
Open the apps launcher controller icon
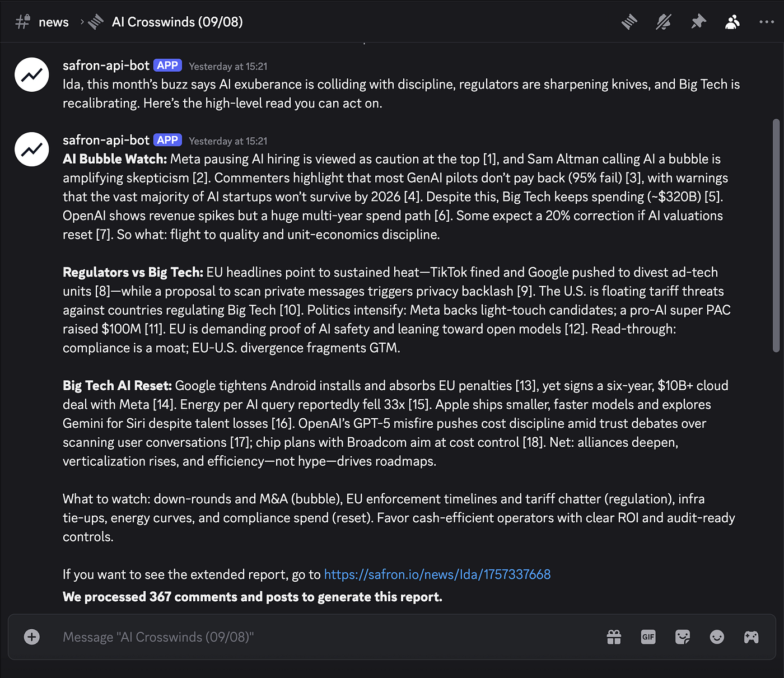(x=751, y=637)
